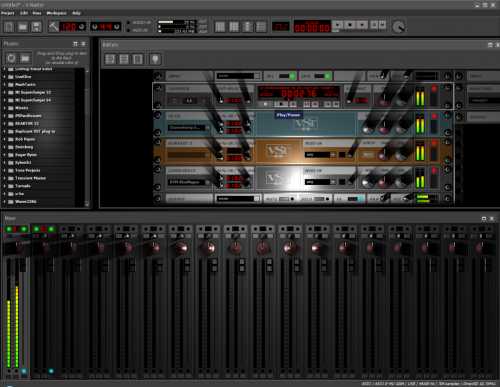This screenshot has height=387, width=500.
Task: Click the preset dropdown in the silver VSTi module
Action: click(x=189, y=182)
